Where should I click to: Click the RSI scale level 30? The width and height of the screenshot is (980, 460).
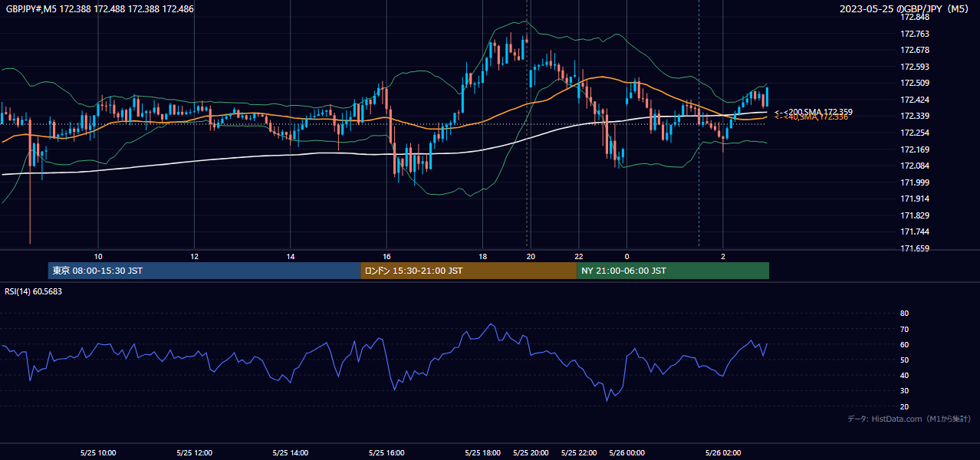(904, 390)
